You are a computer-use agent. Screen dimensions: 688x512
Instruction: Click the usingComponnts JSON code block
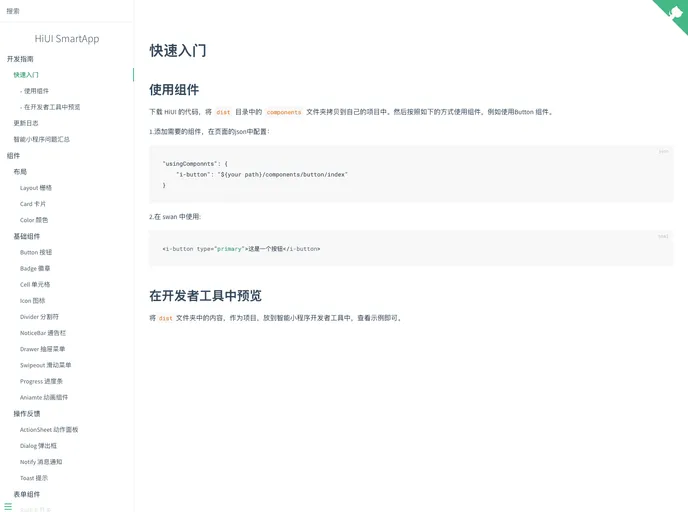tap(411, 175)
